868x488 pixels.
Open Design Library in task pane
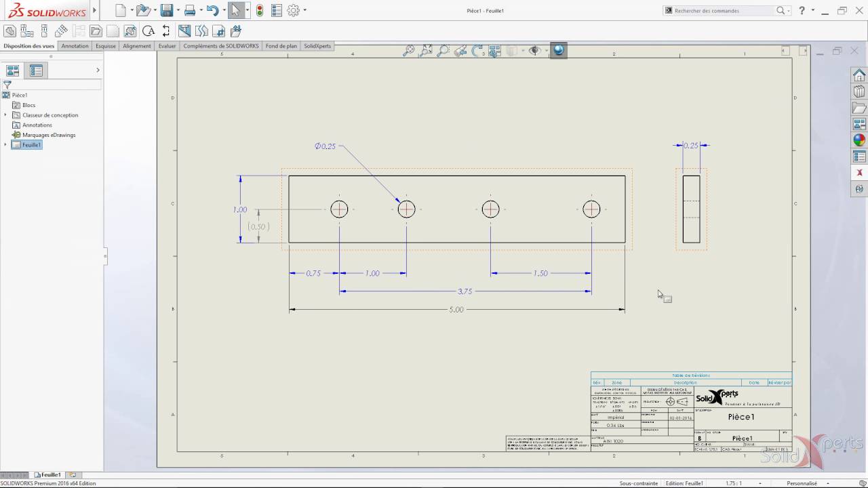859,91
